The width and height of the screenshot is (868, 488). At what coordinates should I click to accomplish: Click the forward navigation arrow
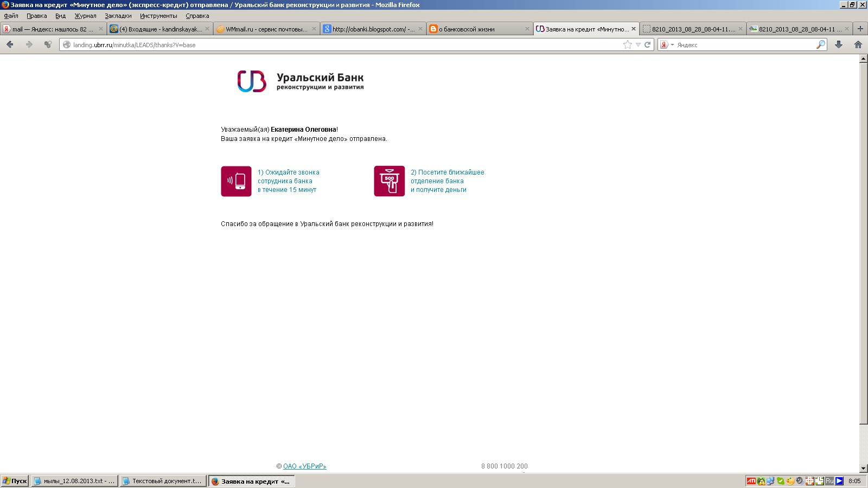click(x=29, y=44)
